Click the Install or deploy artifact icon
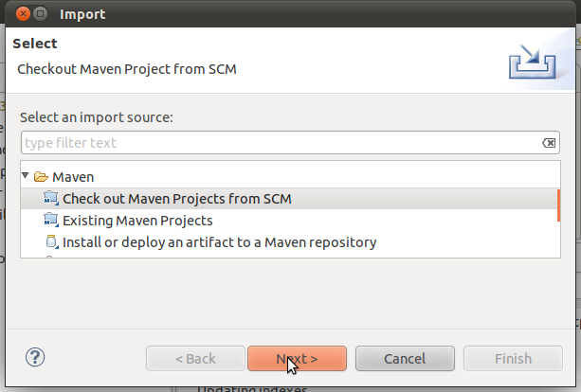The height and width of the screenshot is (392, 581). click(x=51, y=242)
